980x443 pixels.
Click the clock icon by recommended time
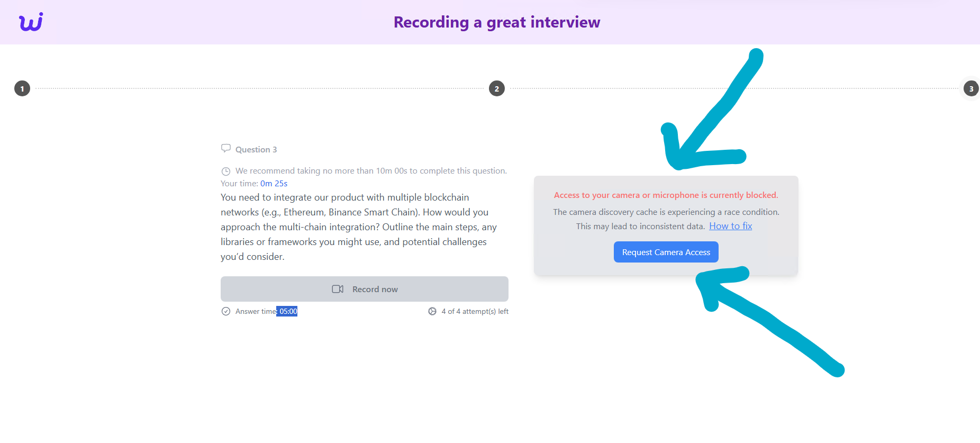point(226,171)
